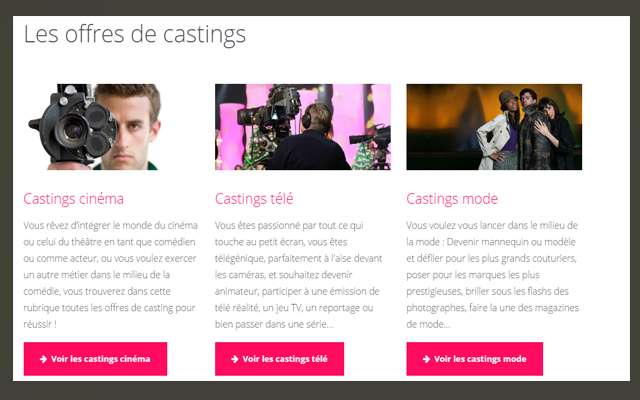Click the photo of the man holding a film camera
Image resolution: width=640 pixels, height=400 pixels.
coord(94,127)
